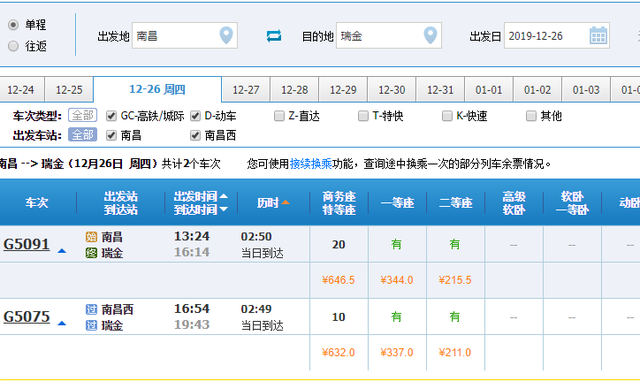Click the 始 origin station icon for 南昌

click(91, 237)
